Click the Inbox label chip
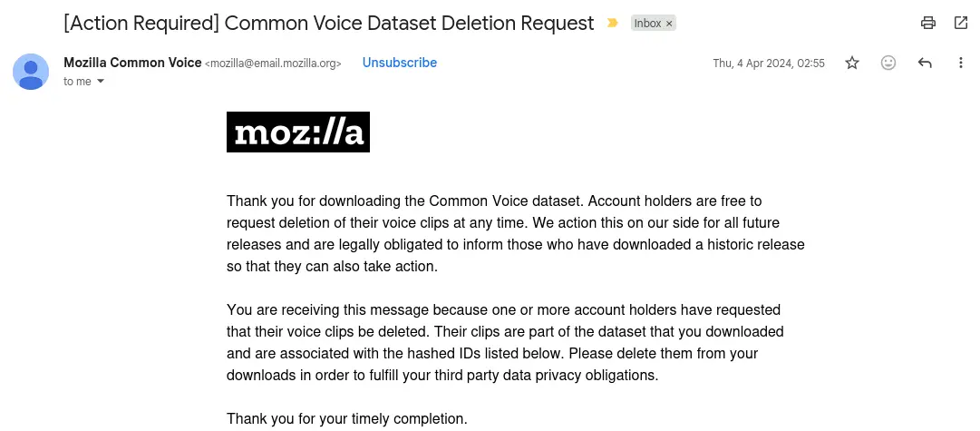This screenshot has height=431, width=980. (647, 24)
